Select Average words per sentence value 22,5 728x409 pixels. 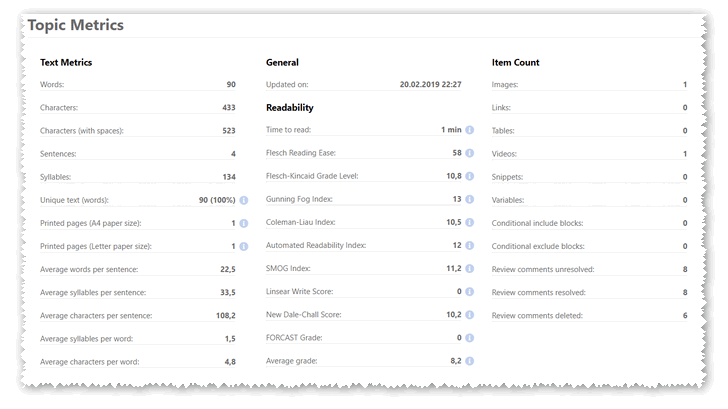(x=228, y=270)
